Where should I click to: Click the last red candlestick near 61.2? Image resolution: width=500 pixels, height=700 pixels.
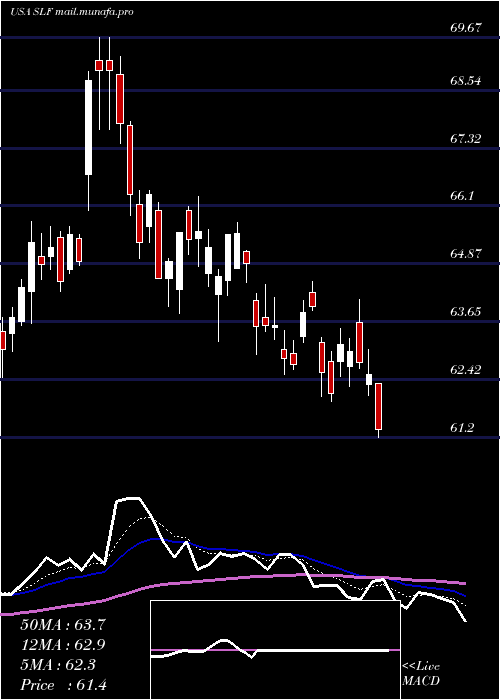tap(379, 407)
